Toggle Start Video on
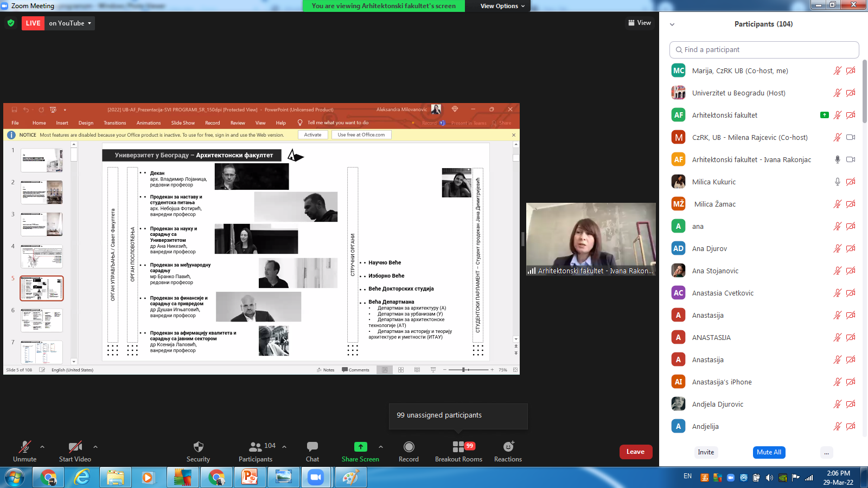868x488 pixels. tap(75, 447)
